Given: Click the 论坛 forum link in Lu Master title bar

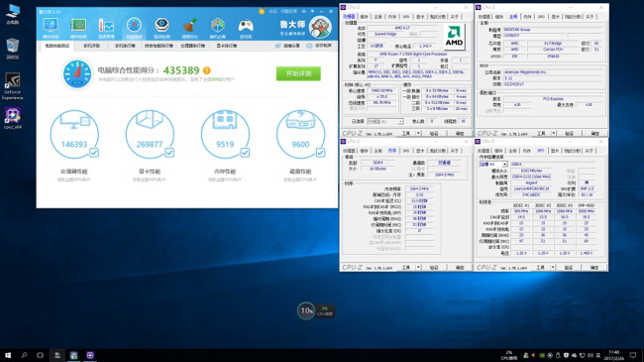Looking at the screenshot, I should (x=272, y=11).
